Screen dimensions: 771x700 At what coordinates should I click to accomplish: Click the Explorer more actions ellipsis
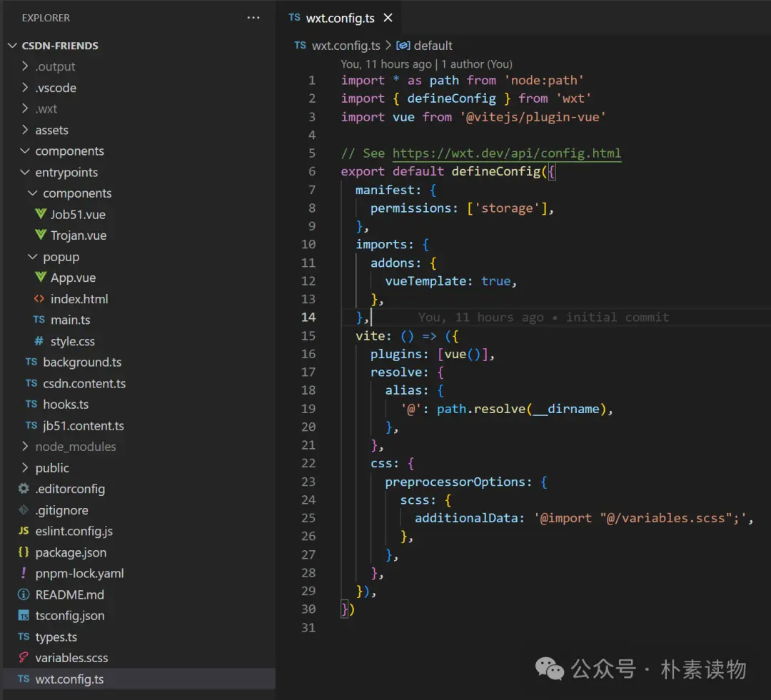253,18
